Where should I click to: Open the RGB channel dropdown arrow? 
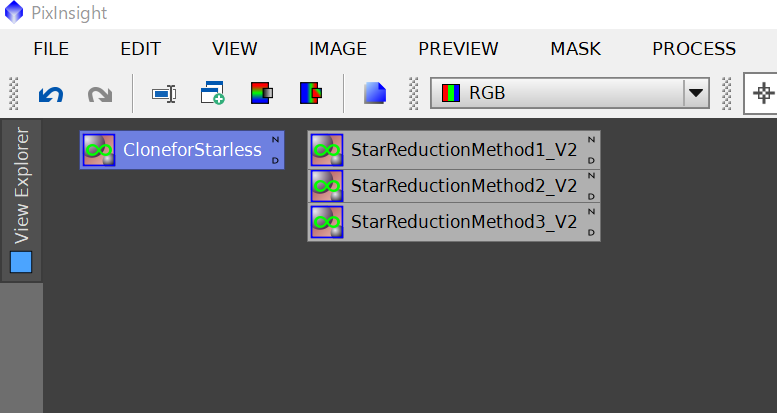696,93
